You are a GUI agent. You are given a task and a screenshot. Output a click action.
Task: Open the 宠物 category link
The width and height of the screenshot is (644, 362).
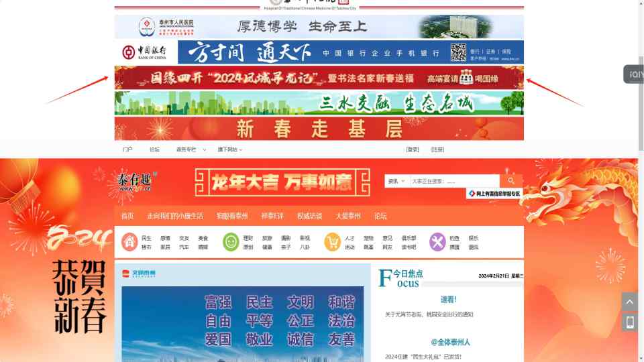coord(368,238)
